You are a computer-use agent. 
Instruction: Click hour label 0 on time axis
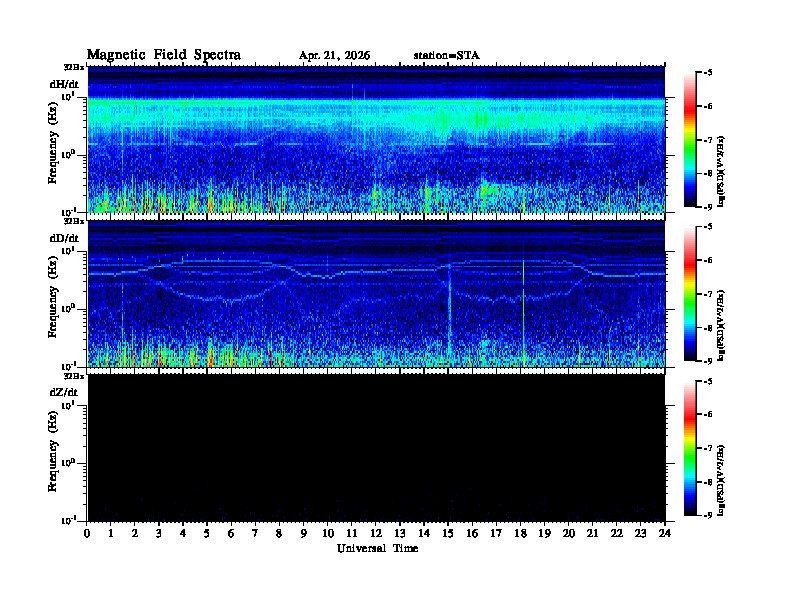click(x=87, y=533)
